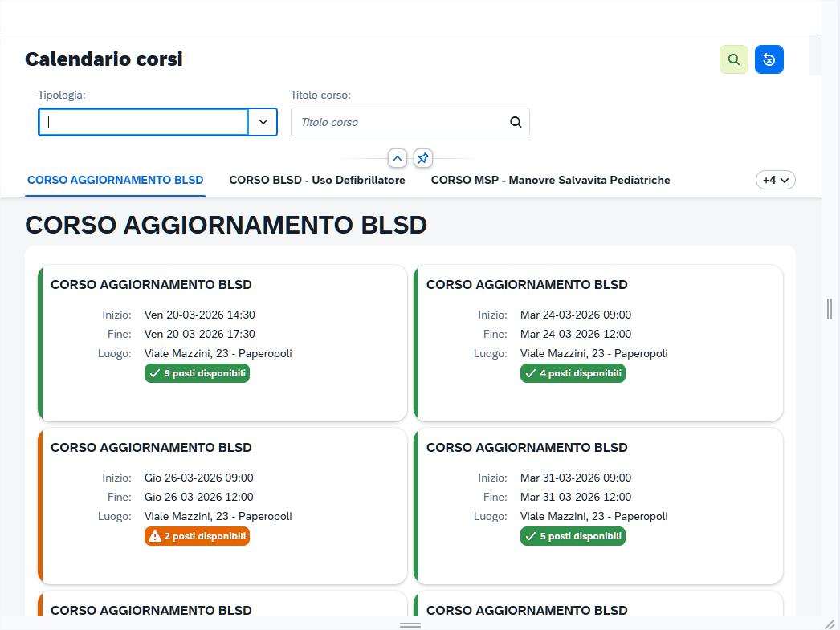The image size is (840, 630).
Task: Click the horizontal splitter grip at bottom
Action: (410, 624)
